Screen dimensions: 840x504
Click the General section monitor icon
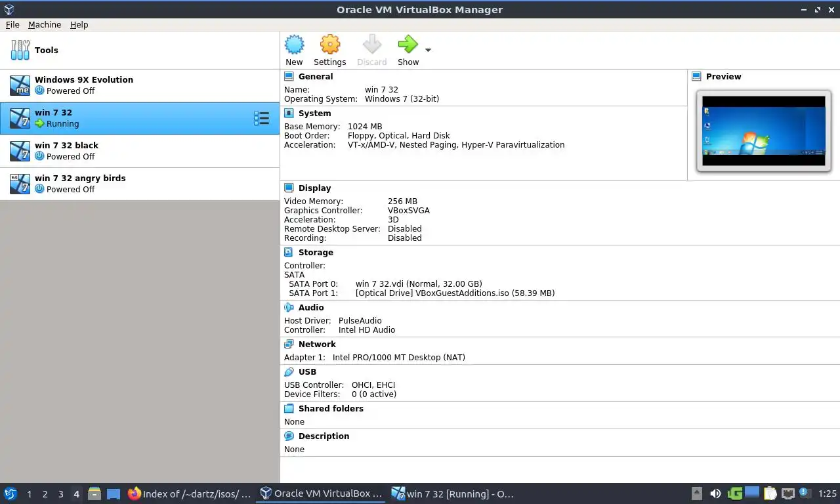[289, 76]
